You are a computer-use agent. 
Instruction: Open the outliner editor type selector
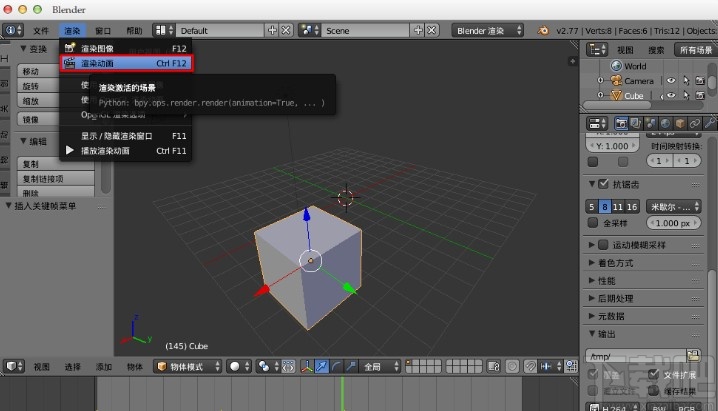(597, 49)
